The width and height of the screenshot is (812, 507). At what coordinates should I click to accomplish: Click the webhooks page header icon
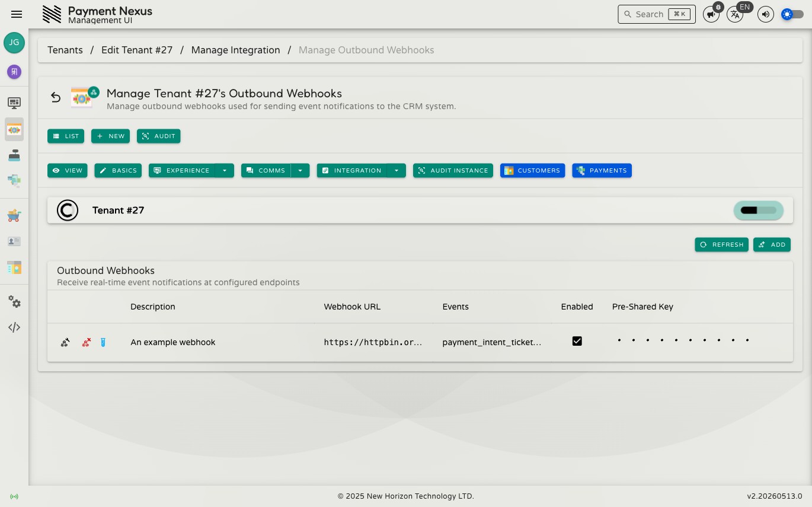click(84, 97)
